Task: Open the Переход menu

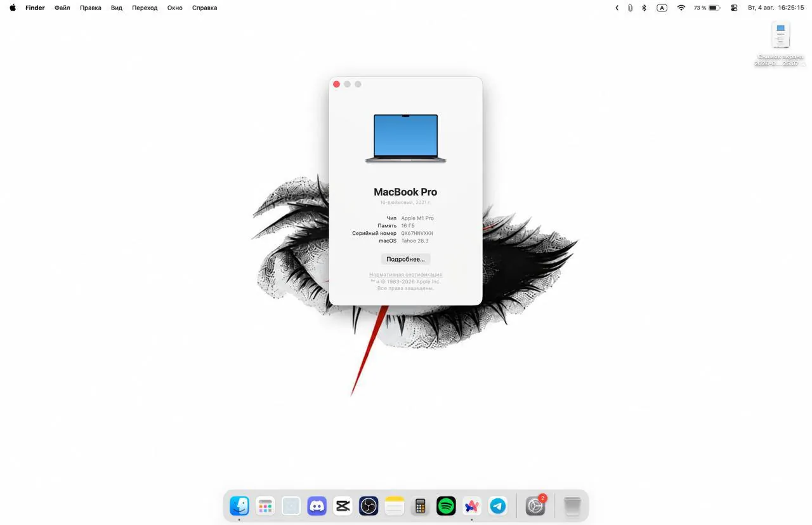Action: click(x=145, y=8)
